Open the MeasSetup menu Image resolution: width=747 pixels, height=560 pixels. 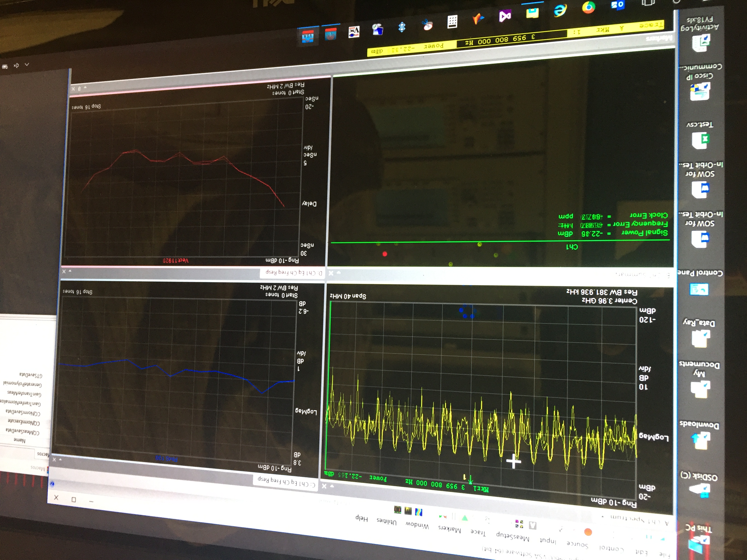pyautogui.click(x=512, y=536)
